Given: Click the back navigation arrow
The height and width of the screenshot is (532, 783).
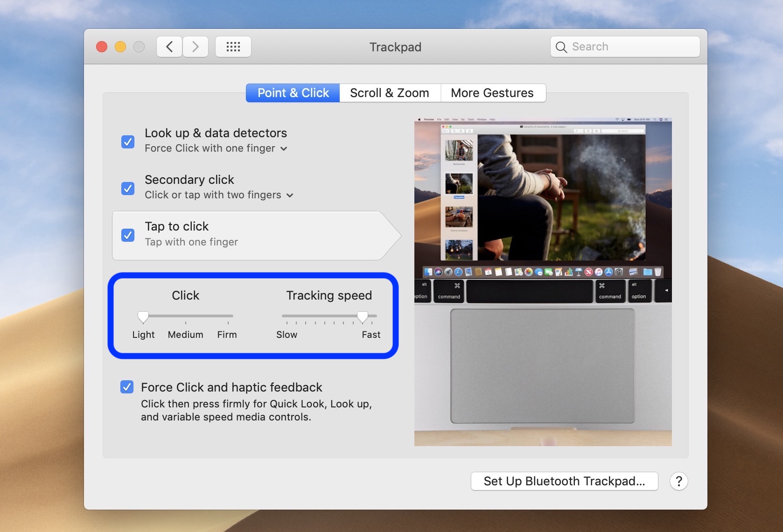Looking at the screenshot, I should click(x=169, y=47).
